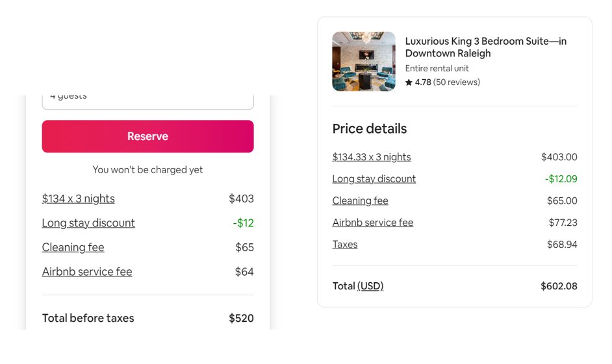Click the star rating icon

pyautogui.click(x=409, y=82)
